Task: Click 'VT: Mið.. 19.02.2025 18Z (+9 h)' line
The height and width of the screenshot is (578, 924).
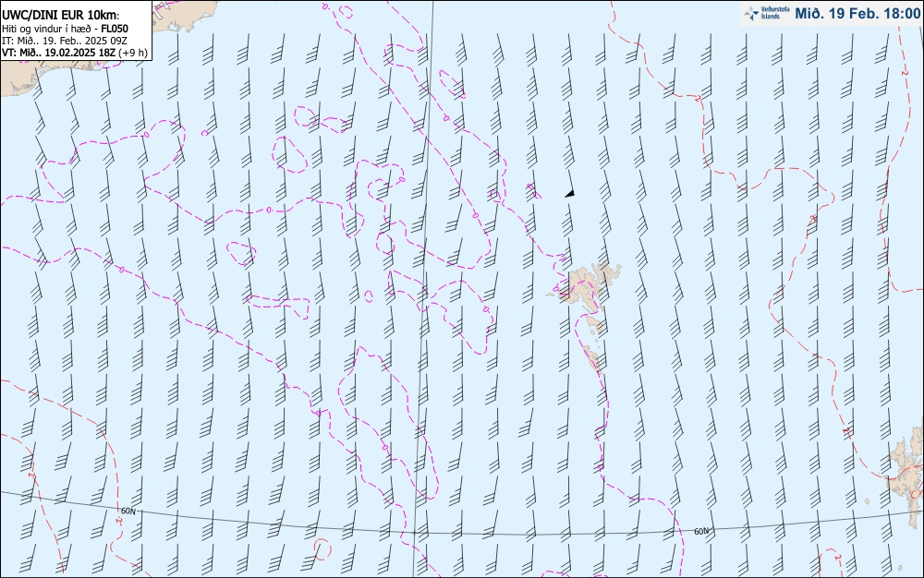Action: point(74,53)
